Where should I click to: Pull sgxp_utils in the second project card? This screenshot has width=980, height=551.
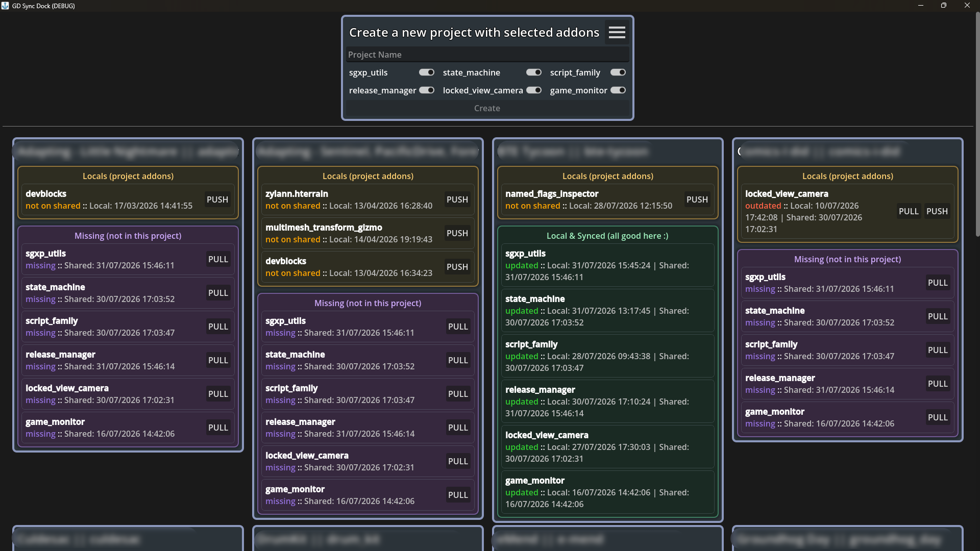458,327
